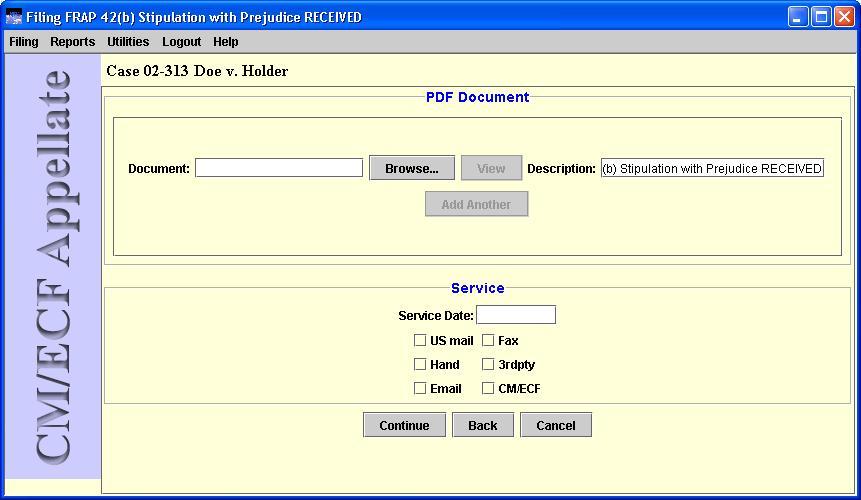This screenshot has width=861, height=500.
Task: Click the Description text field
Action: 712,168
